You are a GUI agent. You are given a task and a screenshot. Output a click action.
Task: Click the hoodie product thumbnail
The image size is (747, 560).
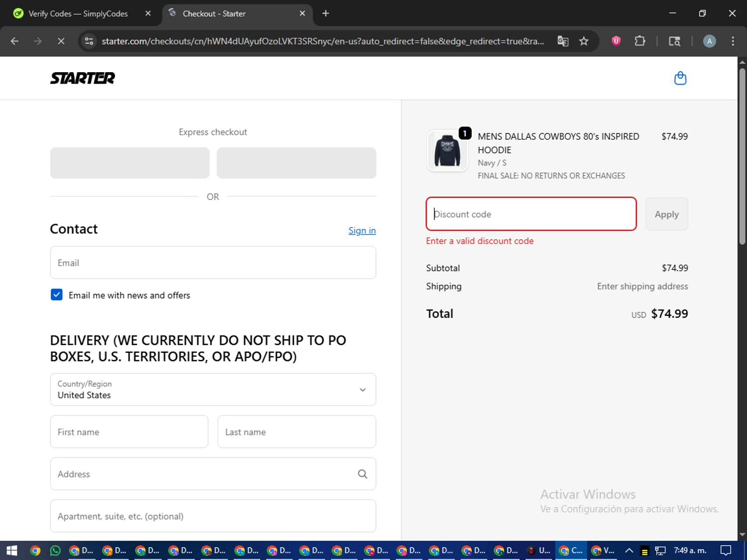pos(447,151)
